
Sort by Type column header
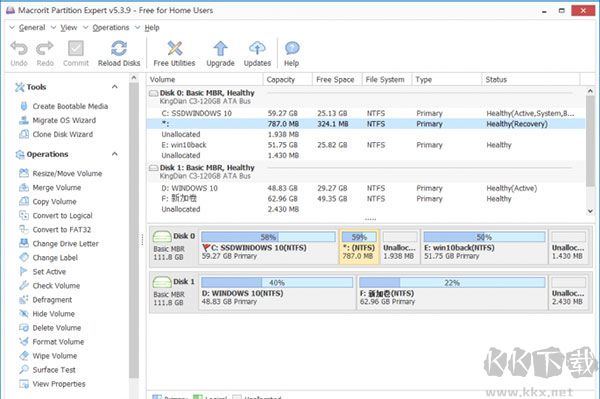coord(447,80)
